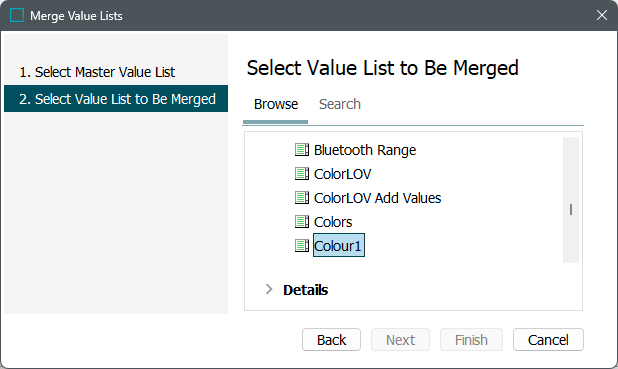Click the Colour1 value list icon
Image resolution: width=618 pixels, height=369 pixels.
tap(302, 246)
